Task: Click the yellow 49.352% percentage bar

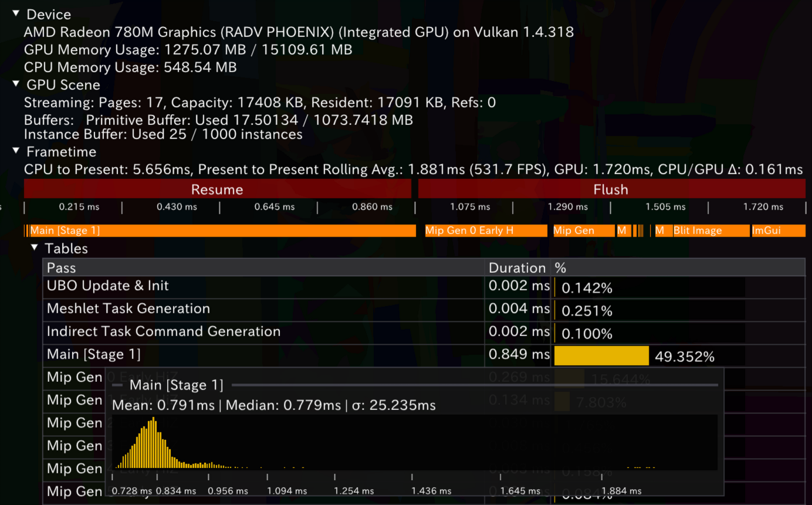Action: point(601,356)
